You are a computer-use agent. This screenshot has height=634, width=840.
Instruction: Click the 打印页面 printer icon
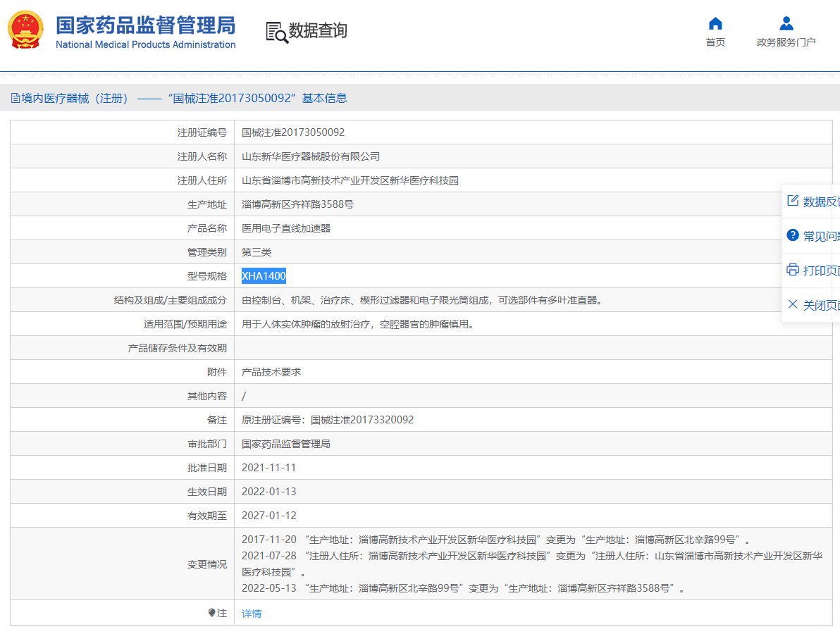pyautogui.click(x=793, y=269)
